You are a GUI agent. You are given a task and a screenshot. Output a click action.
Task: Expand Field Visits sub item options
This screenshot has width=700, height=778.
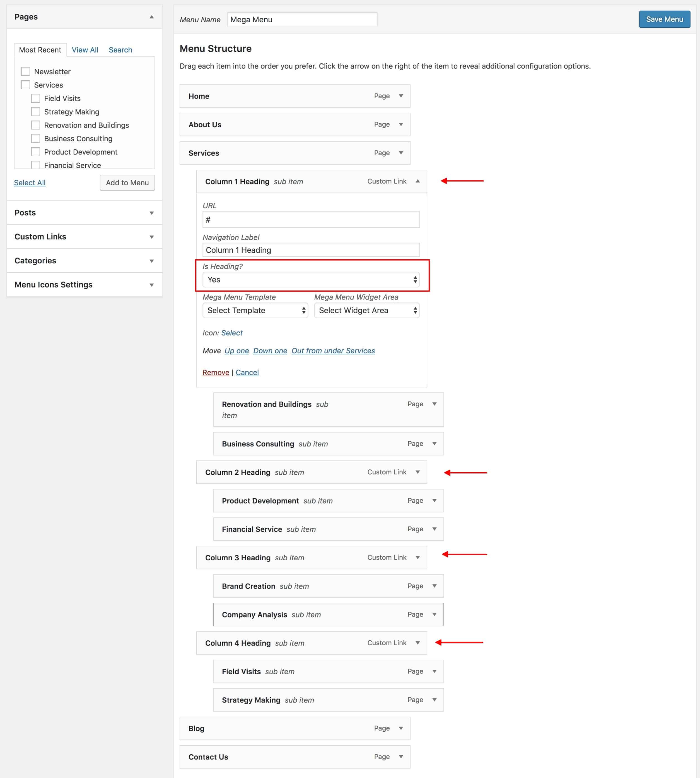pyautogui.click(x=434, y=671)
